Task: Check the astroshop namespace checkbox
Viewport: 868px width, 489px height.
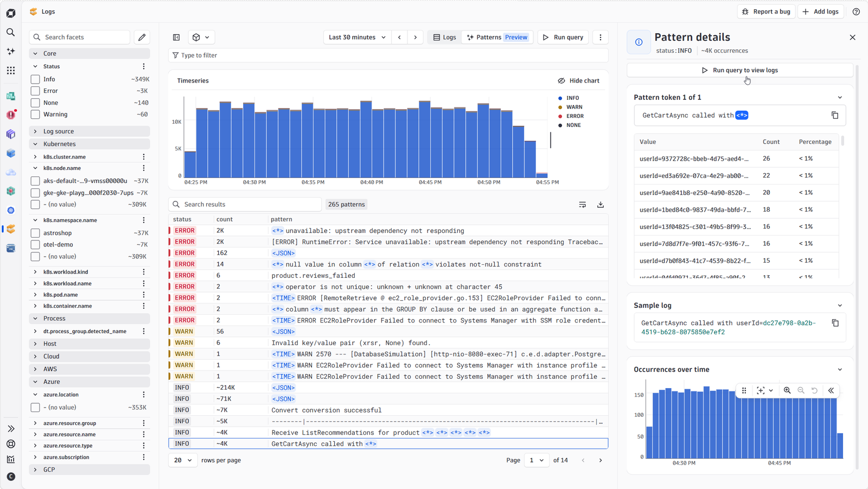Action: [x=35, y=233]
